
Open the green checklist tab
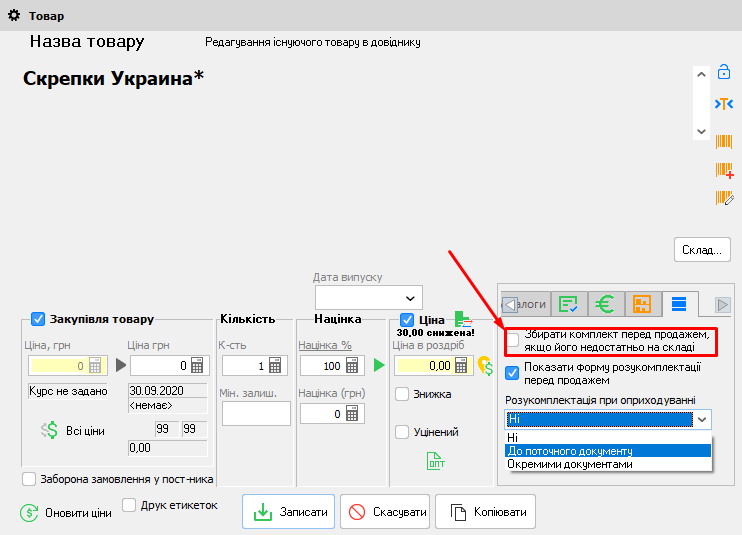[570, 304]
